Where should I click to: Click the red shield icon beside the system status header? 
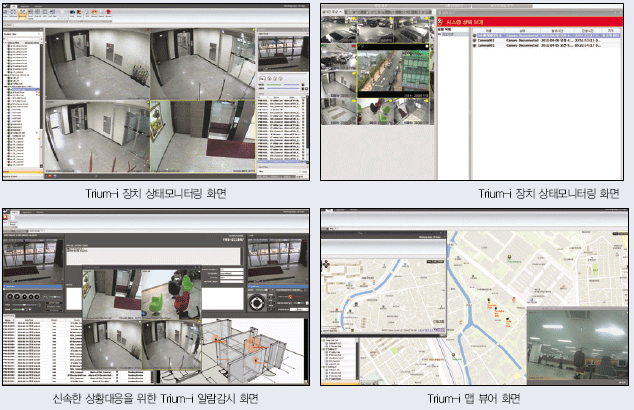tap(441, 21)
